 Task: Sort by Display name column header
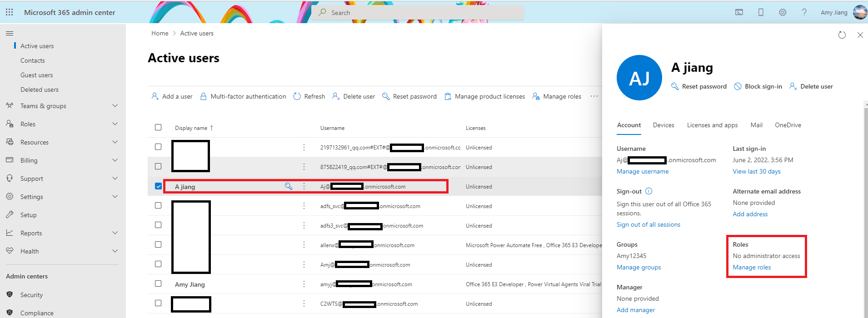tap(194, 128)
